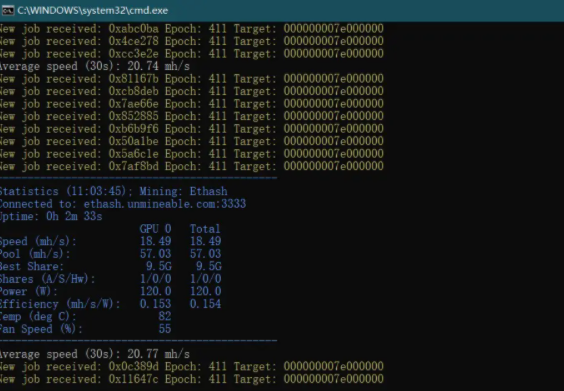Click the pool address ethash.unmineable.com:3333
This screenshot has width=564, height=391.
[165, 204]
